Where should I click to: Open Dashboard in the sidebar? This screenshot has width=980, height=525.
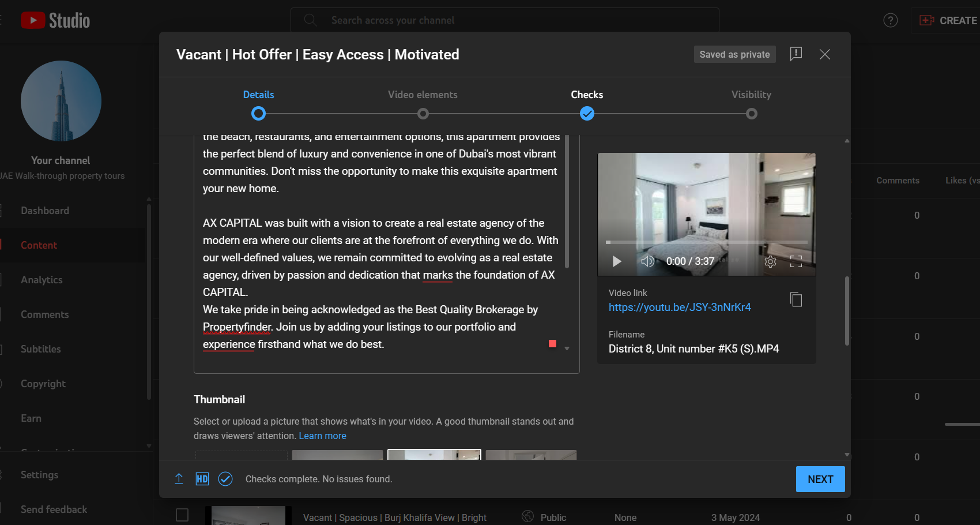[45, 211]
